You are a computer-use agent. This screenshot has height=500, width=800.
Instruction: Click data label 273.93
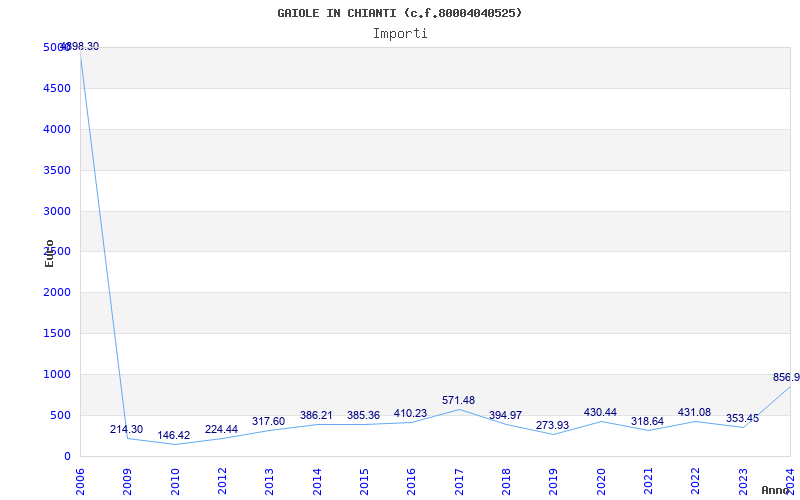click(552, 426)
